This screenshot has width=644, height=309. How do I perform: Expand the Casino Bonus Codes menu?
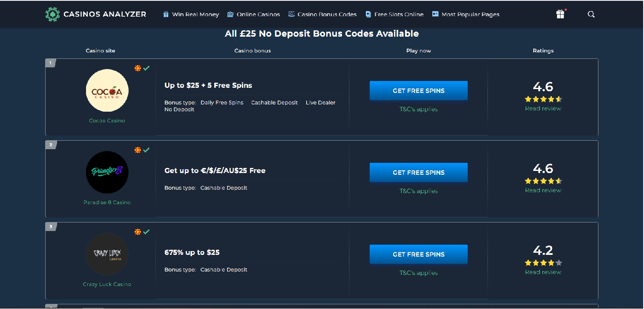pos(322,14)
